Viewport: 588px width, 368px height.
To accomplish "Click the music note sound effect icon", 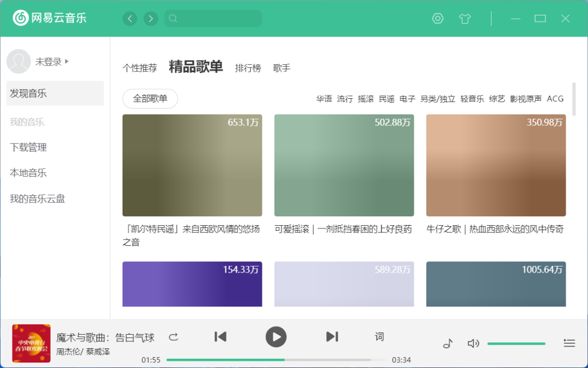I will click(448, 343).
